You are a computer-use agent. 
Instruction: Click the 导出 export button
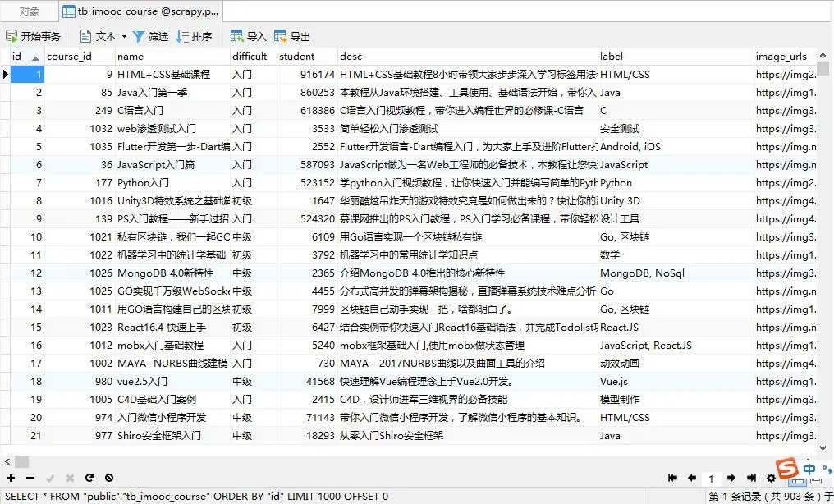[x=292, y=36]
